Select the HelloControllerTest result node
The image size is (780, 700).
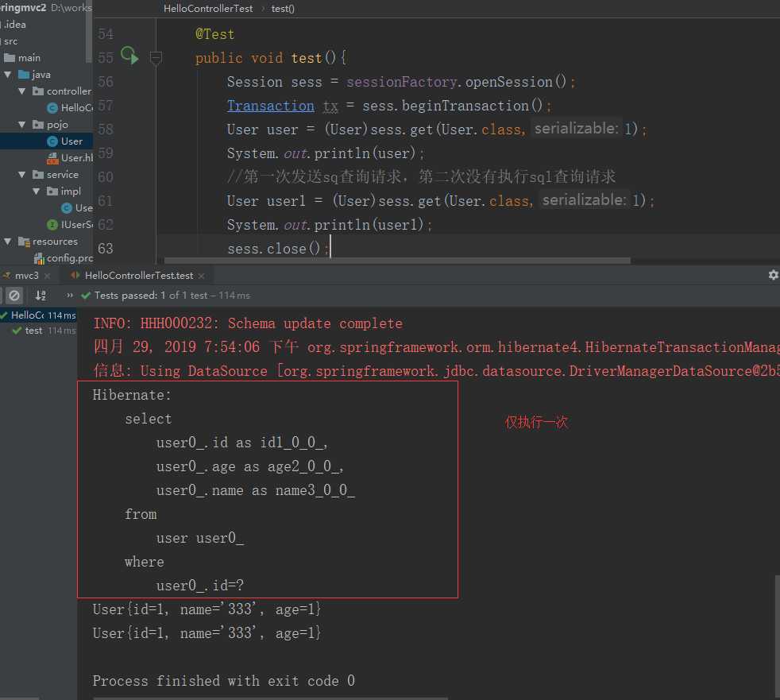pos(38,315)
